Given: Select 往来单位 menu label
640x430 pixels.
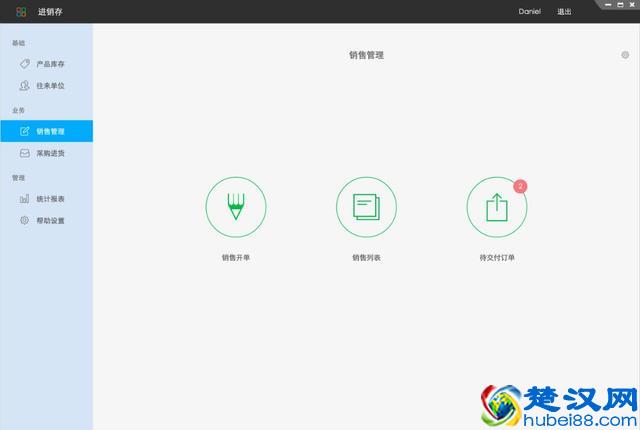Looking at the screenshot, I should [x=51, y=86].
